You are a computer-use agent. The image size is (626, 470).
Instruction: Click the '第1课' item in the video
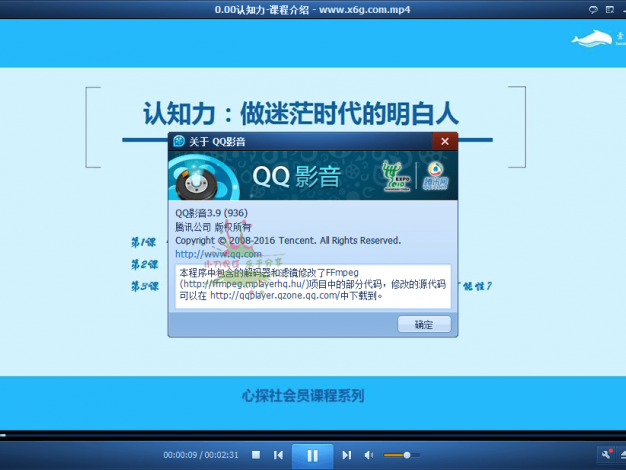143,242
